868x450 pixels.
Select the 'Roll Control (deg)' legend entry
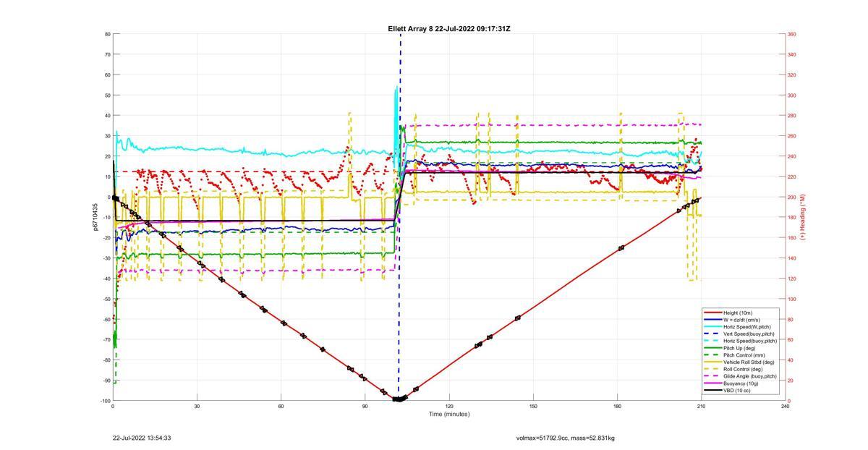pyautogui.click(x=744, y=369)
